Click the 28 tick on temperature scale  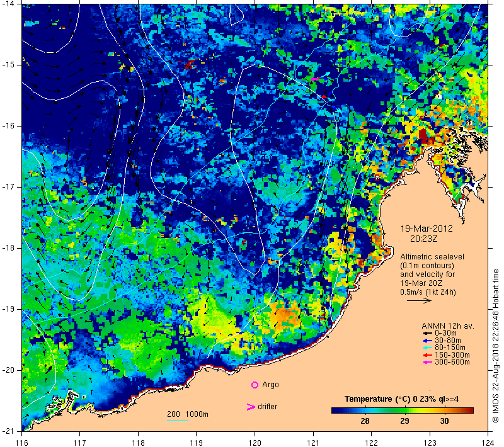pos(365,421)
